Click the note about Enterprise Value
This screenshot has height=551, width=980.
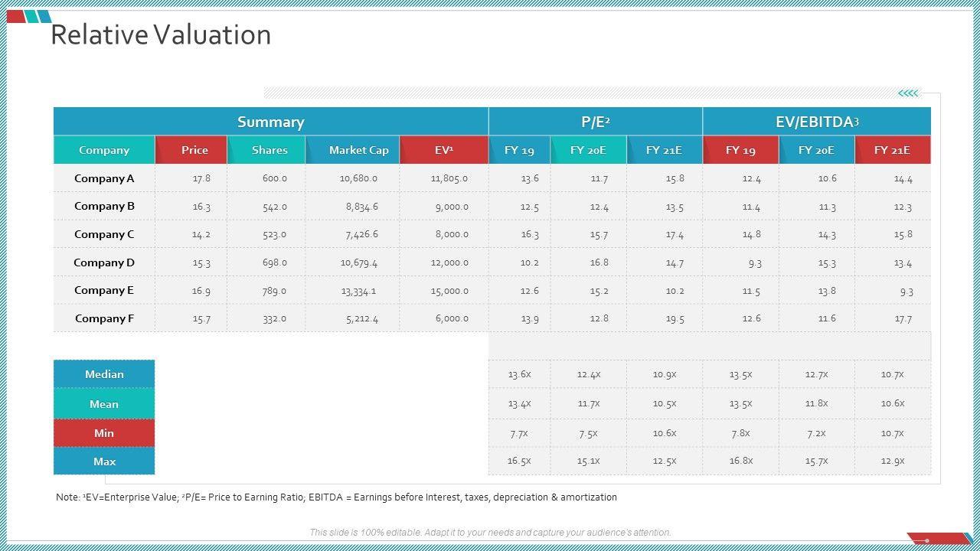point(336,497)
